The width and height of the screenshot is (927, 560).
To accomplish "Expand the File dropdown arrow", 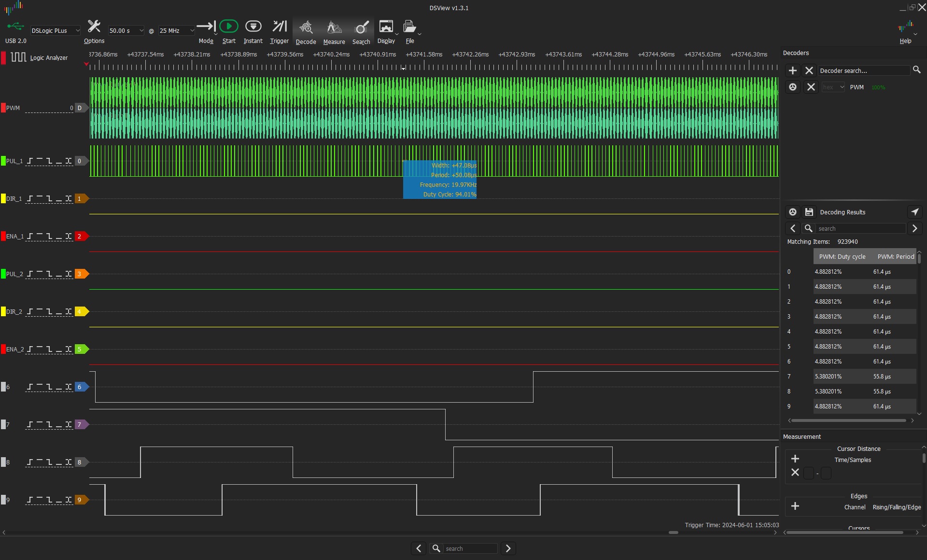I will (x=420, y=34).
